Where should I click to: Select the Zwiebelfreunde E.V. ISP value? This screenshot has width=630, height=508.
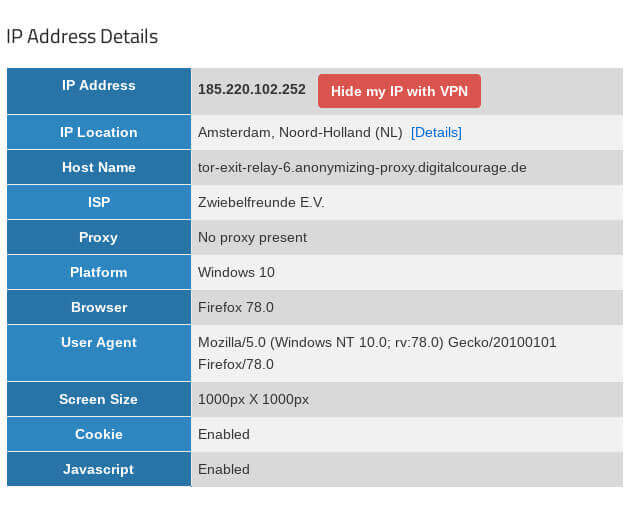(x=261, y=202)
